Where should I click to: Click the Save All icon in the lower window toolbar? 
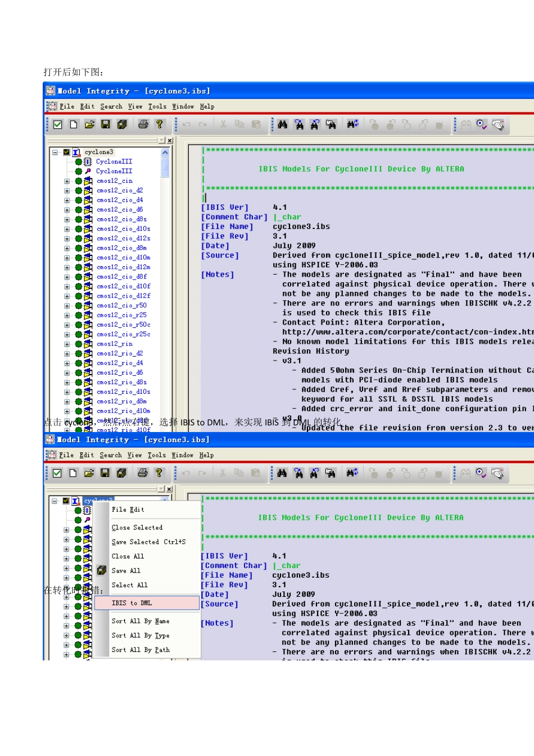point(121,473)
